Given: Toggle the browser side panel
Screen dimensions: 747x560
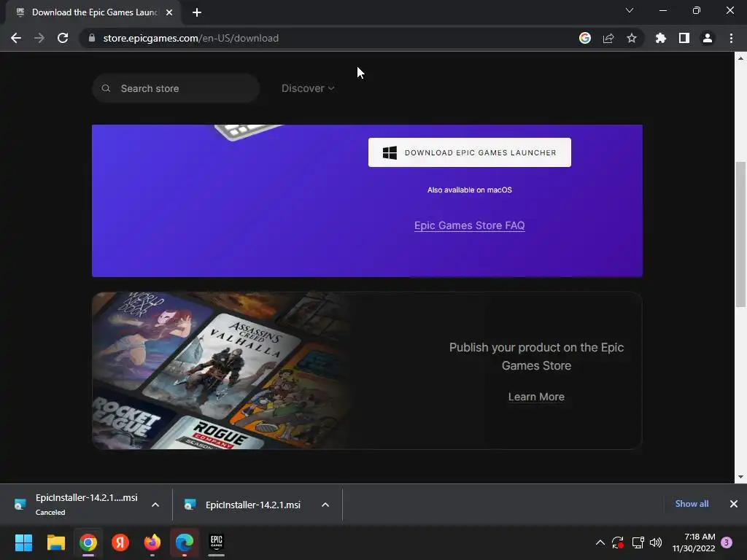Looking at the screenshot, I should coord(684,38).
